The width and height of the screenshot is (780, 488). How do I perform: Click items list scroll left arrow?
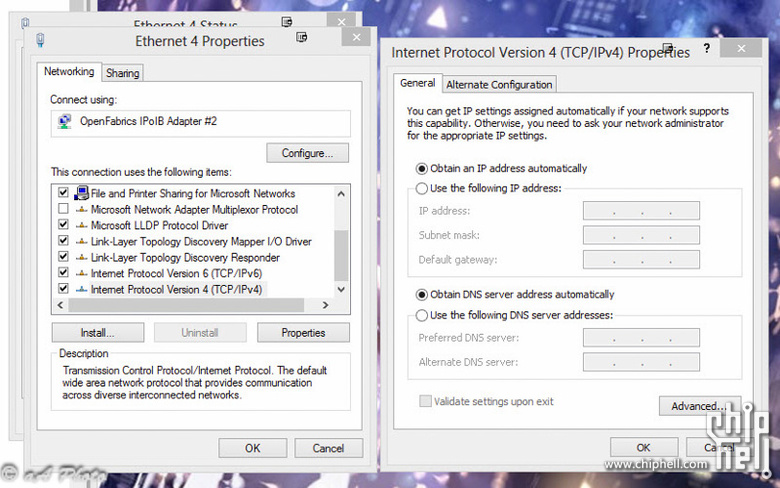click(60, 305)
